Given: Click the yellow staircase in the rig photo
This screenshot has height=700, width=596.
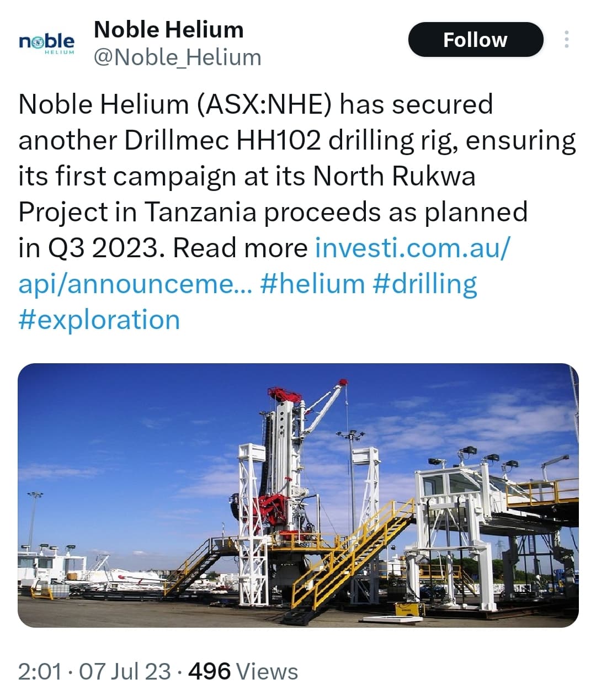Looking at the screenshot, I should click(x=353, y=552).
